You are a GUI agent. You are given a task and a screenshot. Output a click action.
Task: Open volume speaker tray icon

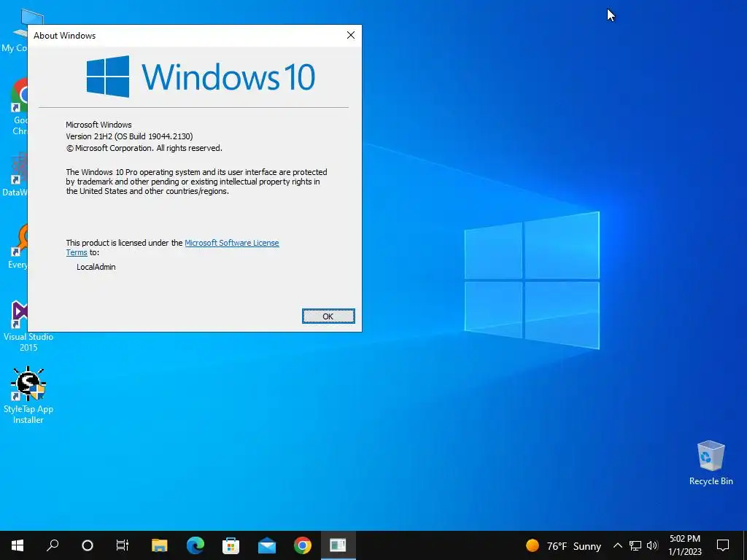tap(652, 545)
